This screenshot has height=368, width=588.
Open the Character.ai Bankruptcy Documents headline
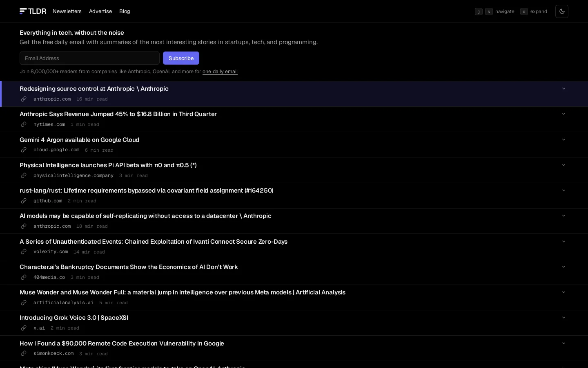click(129, 267)
